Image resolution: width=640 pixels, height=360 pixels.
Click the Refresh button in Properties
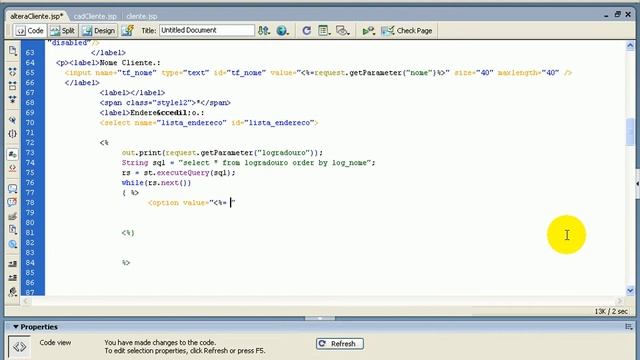[x=340, y=344]
